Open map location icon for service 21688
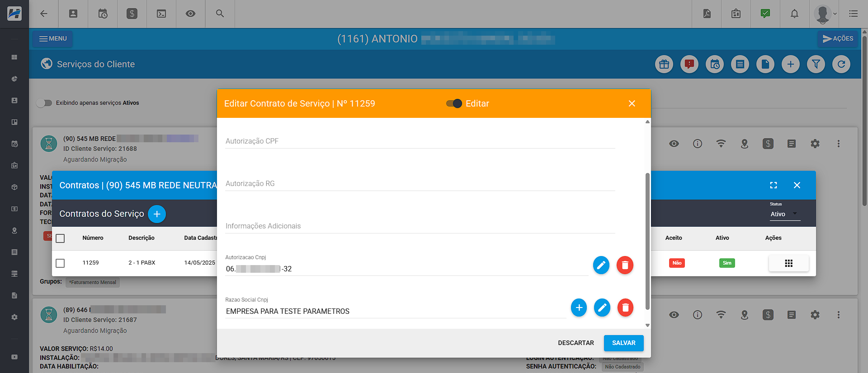868x373 pixels. pyautogui.click(x=745, y=144)
